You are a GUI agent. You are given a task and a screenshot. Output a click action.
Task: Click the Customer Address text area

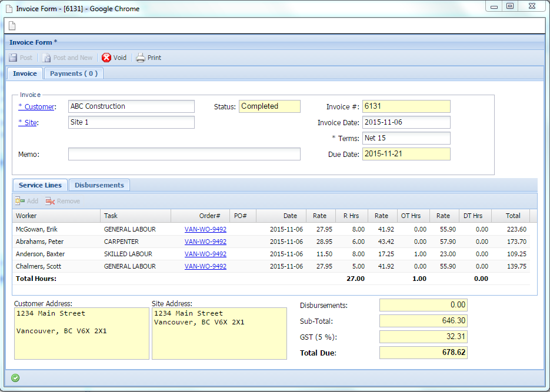click(81, 332)
